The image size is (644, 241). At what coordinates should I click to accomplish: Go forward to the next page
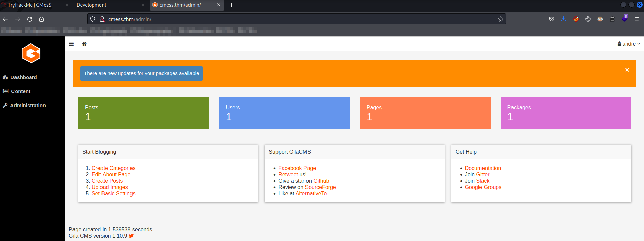click(x=18, y=19)
